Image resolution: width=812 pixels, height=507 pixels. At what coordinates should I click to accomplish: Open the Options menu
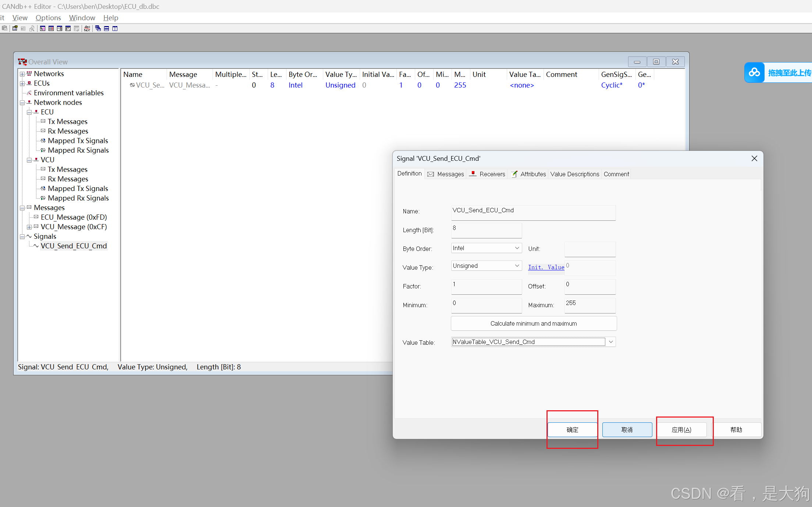click(48, 18)
